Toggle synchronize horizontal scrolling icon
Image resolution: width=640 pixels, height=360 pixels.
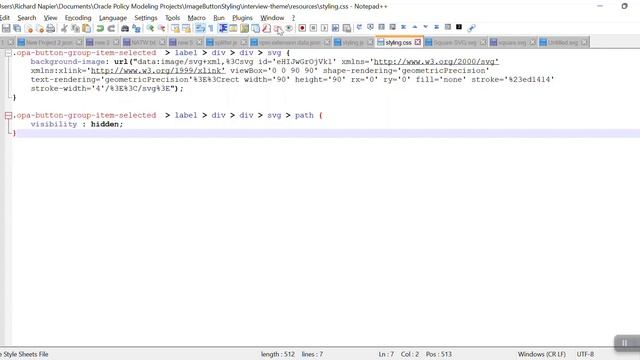click(x=187, y=28)
